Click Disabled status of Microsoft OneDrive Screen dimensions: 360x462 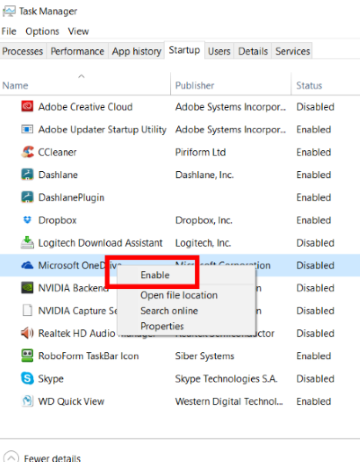(x=315, y=266)
